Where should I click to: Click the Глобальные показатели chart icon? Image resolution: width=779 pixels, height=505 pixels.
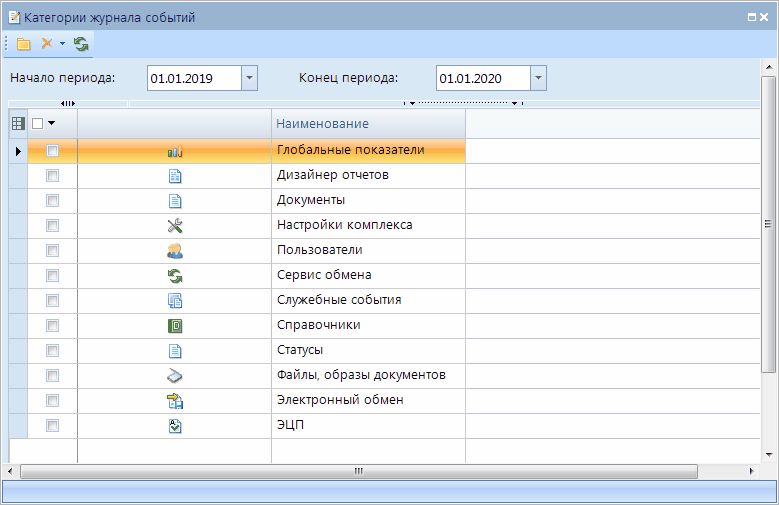click(175, 151)
